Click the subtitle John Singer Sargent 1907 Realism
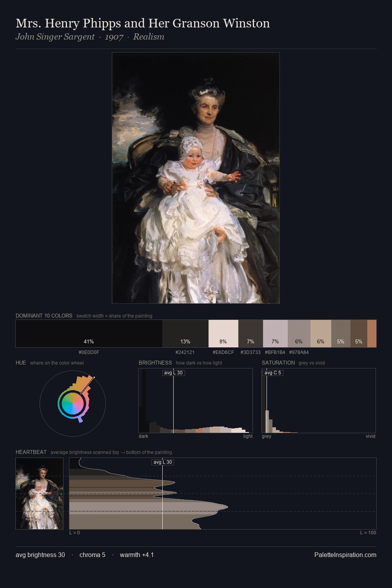The image size is (392, 588). pos(90,37)
